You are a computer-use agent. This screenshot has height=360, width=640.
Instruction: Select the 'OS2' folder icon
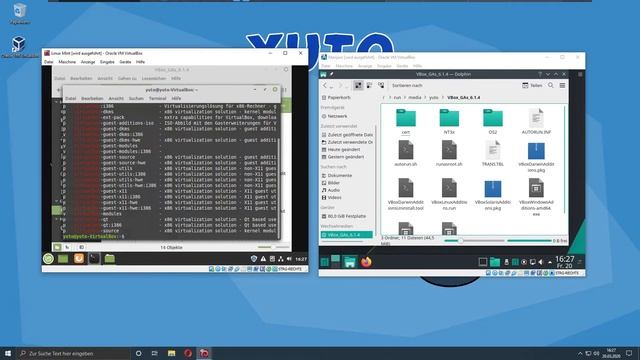point(493,118)
